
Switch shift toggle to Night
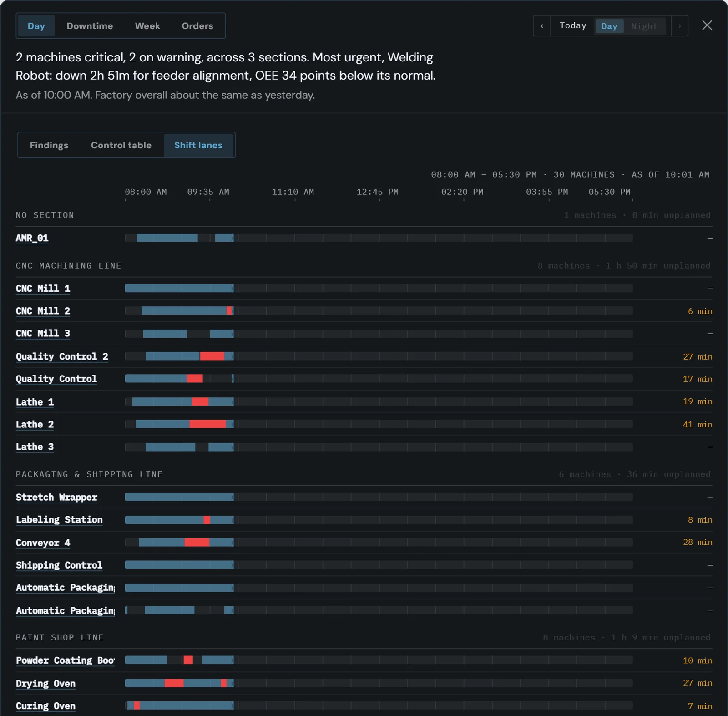644,26
